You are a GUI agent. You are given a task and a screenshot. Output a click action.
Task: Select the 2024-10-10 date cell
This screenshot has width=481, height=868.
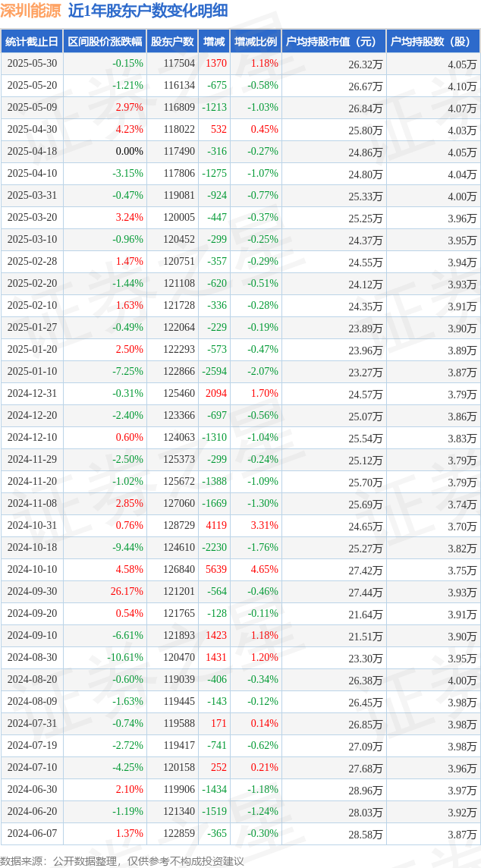click(32, 570)
